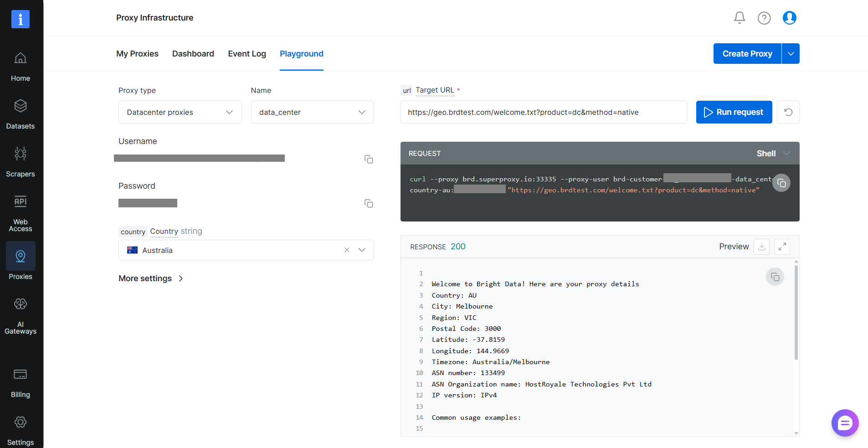Viewport: 868px width, 448px height.
Task: Open Proxy type dropdown
Action: tap(180, 112)
